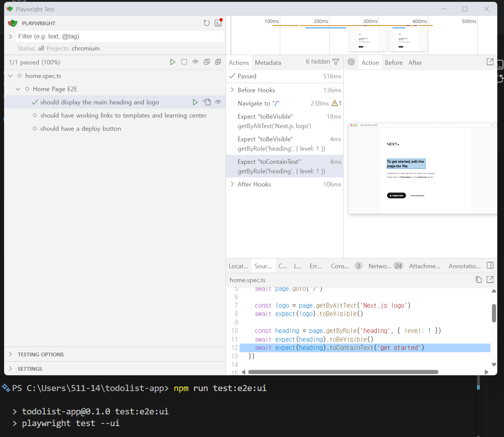Click the Status: all filter
Screen dimensions: 504x437
(31, 48)
